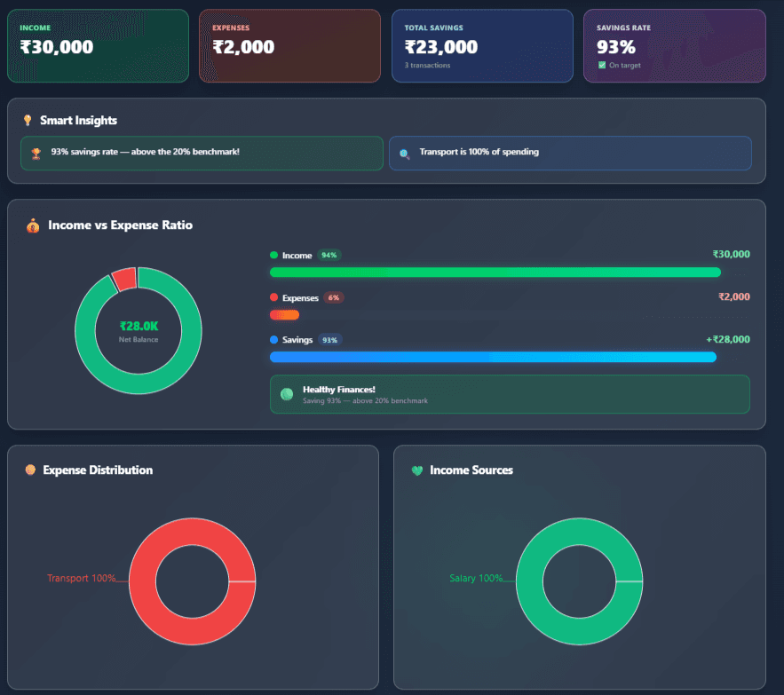Click the Transport 100% chart label
Image resolution: width=784 pixels, height=695 pixels.
click(82, 578)
